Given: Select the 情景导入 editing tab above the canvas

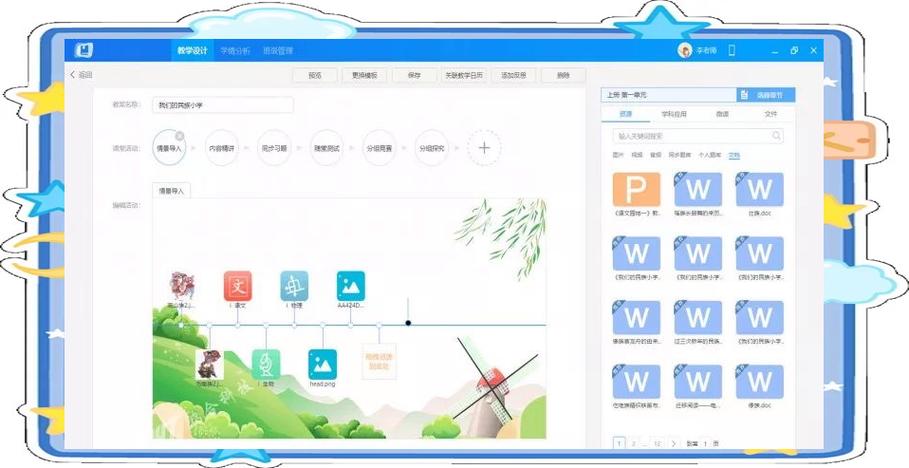Looking at the screenshot, I should click(171, 190).
